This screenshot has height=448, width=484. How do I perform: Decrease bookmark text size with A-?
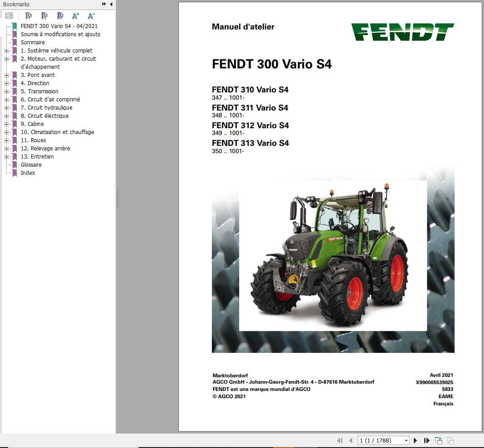[x=91, y=16]
